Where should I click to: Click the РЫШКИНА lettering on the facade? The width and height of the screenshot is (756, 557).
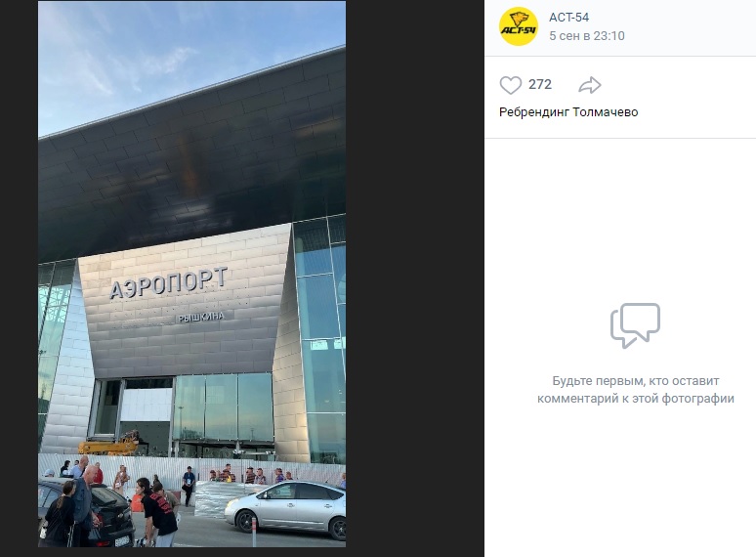point(201,317)
